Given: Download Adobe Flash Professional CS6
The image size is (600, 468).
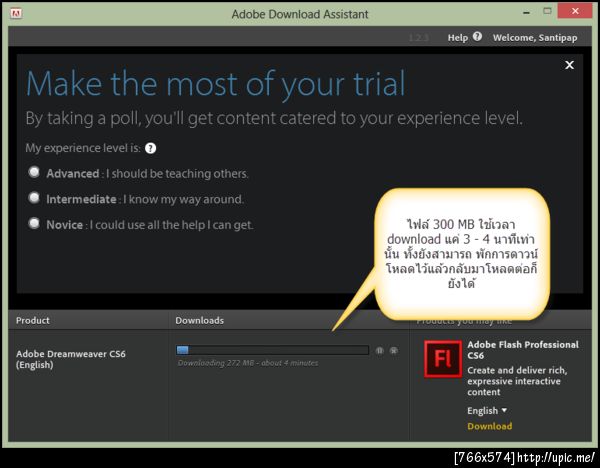Looking at the screenshot, I should (x=489, y=426).
